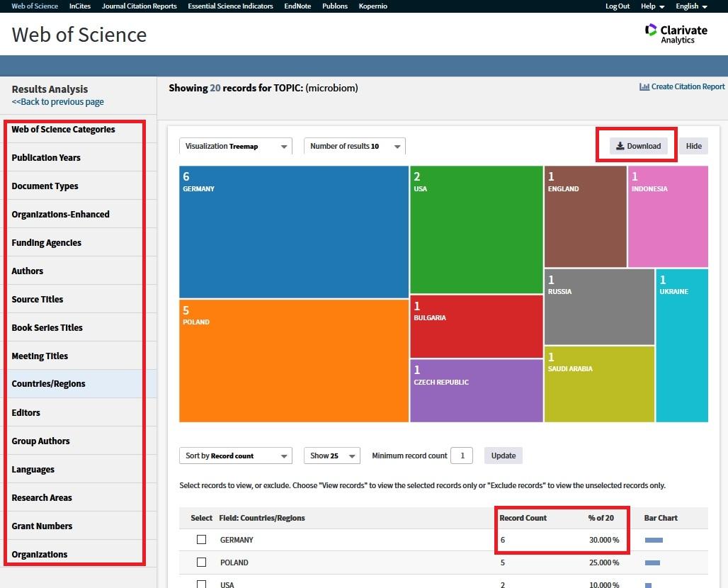Viewport: 728px width, 588px height.
Task: Open the Show 25 dropdown
Action: tap(332, 456)
